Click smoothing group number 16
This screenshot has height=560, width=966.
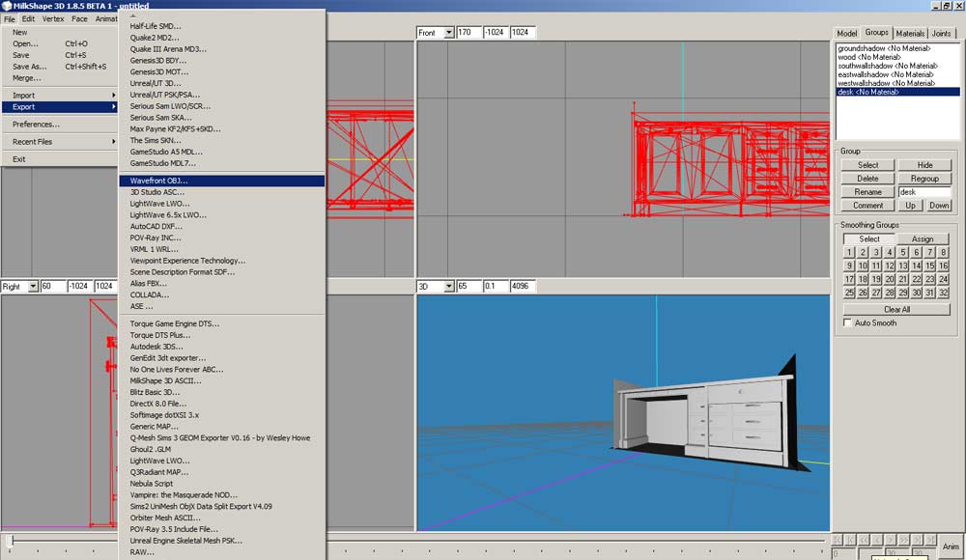pos(943,266)
